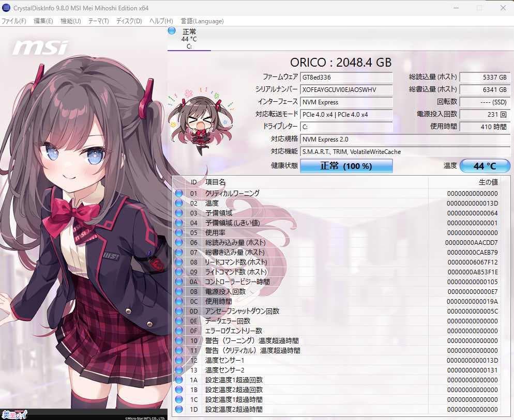Click raw value 0000000000005C
The width and height of the screenshot is (514, 420).
473,312
